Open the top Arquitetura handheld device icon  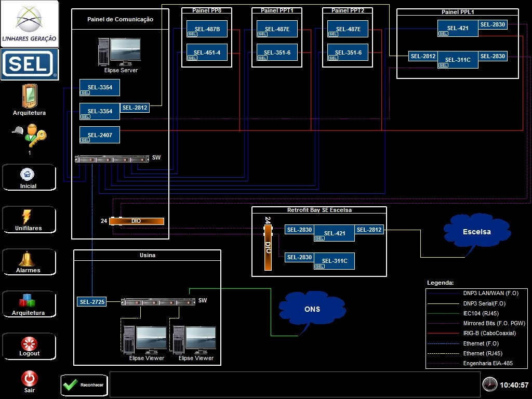tap(30, 96)
